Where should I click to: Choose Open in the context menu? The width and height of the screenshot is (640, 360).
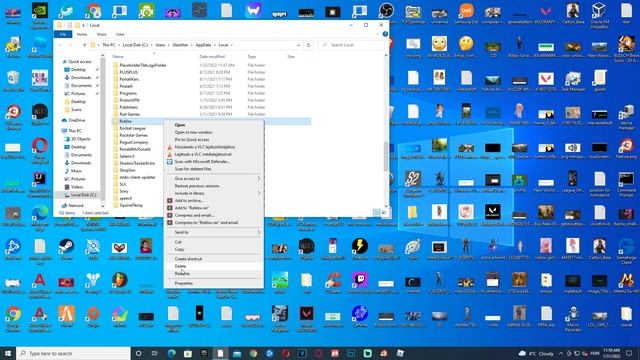pyautogui.click(x=180, y=125)
